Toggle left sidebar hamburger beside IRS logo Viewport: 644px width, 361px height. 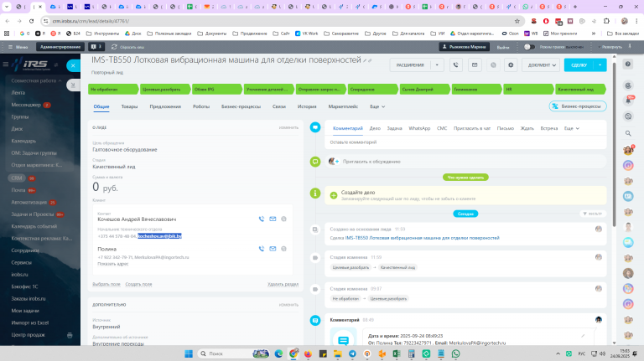pyautogui.click(x=6, y=64)
